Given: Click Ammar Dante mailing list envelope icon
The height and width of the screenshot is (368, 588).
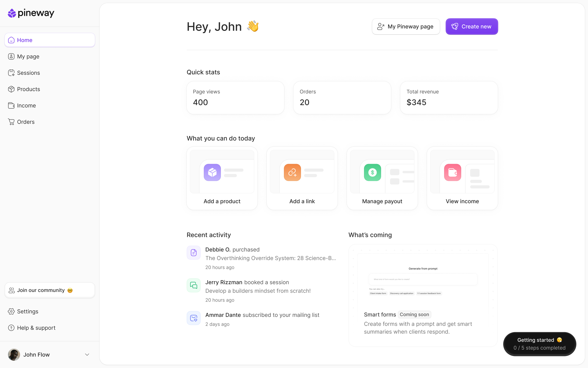Looking at the screenshot, I should pyautogui.click(x=194, y=318).
